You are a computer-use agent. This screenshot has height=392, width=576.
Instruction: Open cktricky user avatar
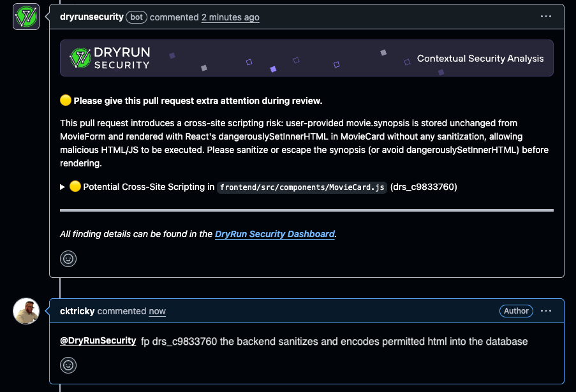coord(26,311)
